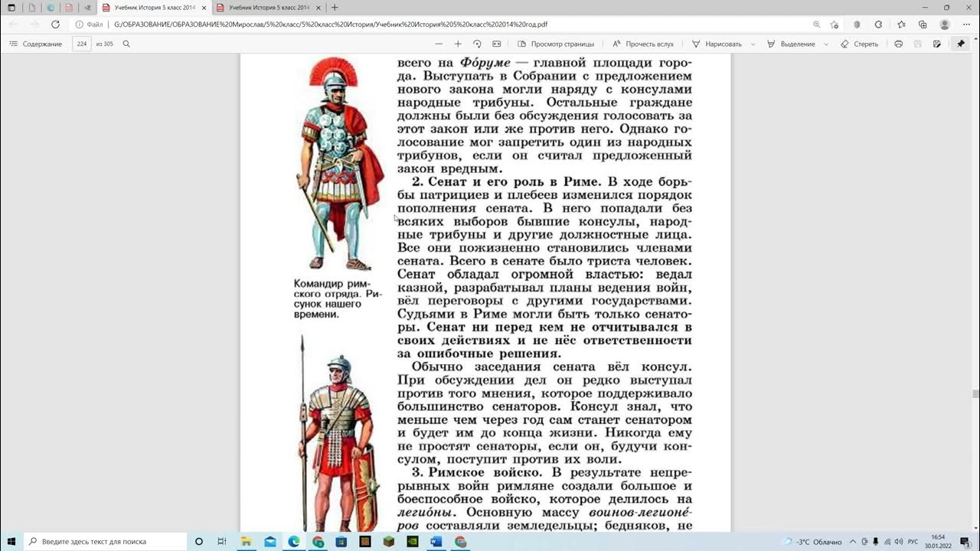Rotate the PDF page

tap(477, 44)
